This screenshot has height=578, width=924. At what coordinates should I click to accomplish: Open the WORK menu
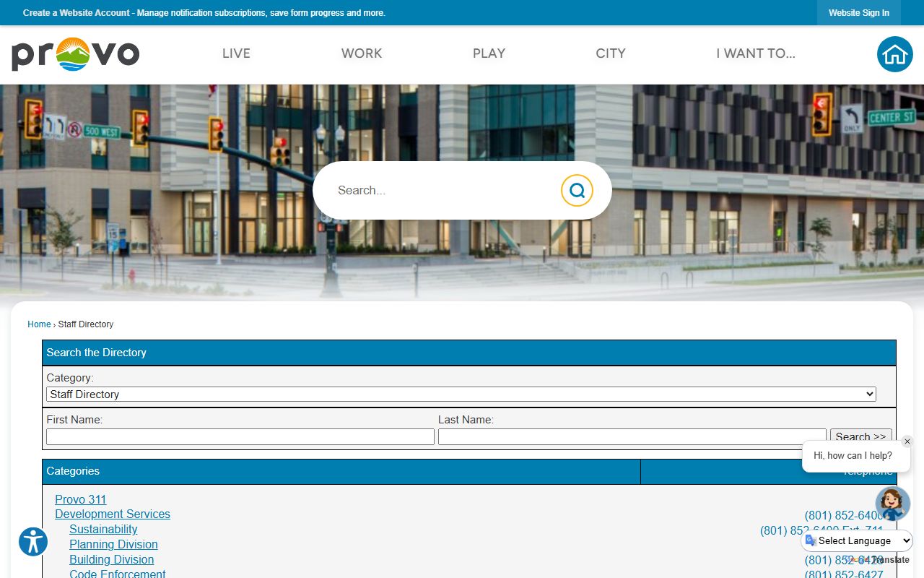[362, 53]
